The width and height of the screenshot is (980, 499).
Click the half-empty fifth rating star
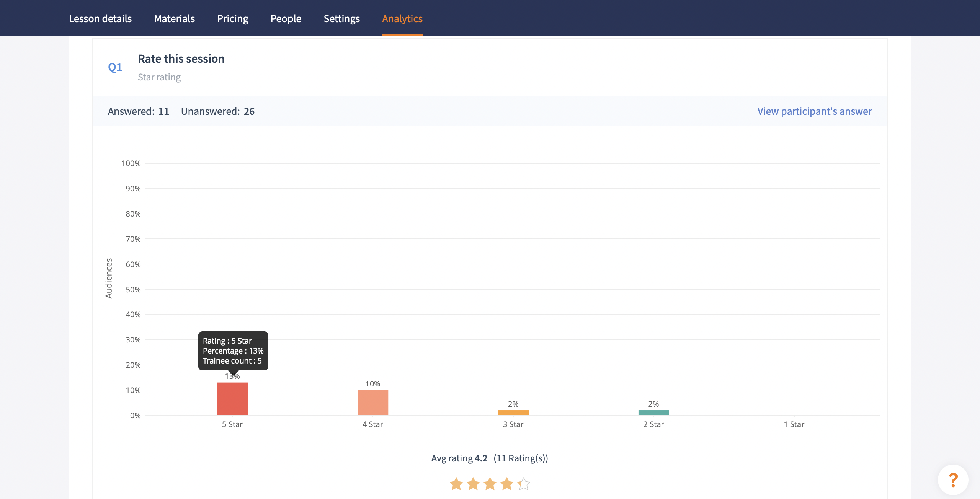(524, 484)
